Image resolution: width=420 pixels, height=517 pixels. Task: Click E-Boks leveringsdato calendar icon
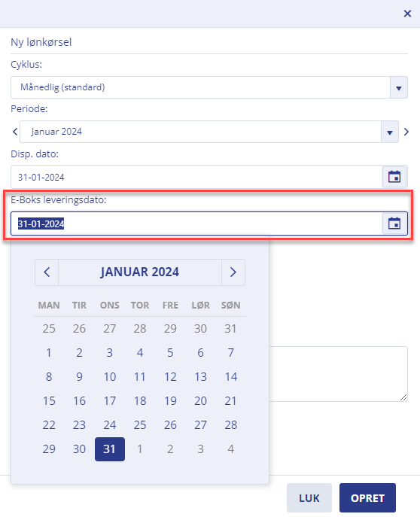click(x=394, y=224)
